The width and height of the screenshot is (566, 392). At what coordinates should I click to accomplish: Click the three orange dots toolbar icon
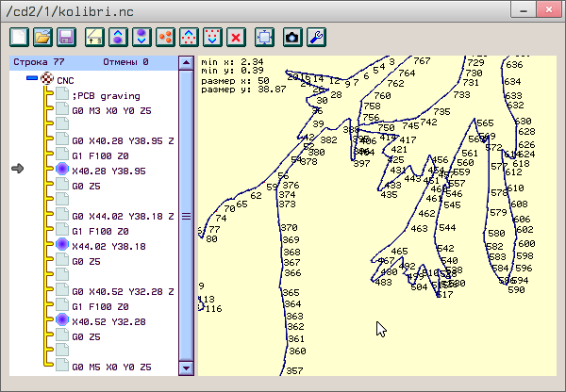[165, 37]
